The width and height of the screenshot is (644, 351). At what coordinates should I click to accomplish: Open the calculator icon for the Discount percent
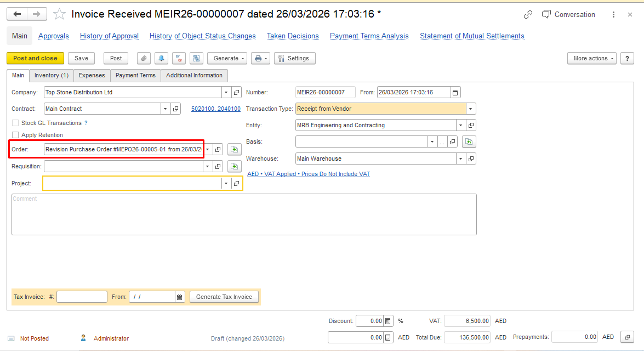coord(388,321)
